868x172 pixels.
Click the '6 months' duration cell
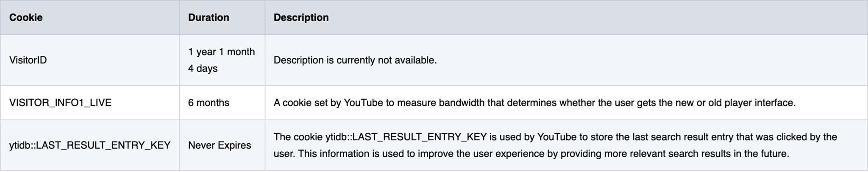coord(209,103)
